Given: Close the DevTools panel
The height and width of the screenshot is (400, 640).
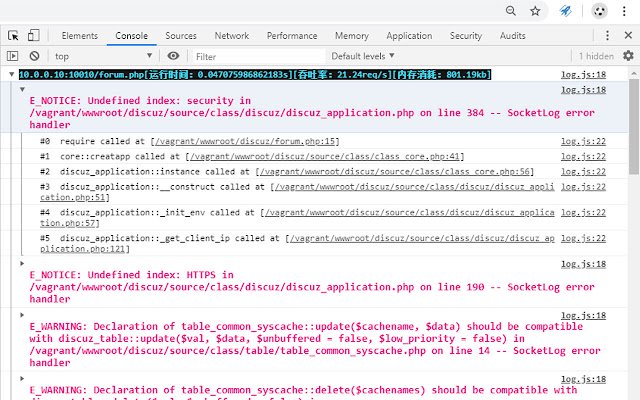Looking at the screenshot, I should (628, 36).
